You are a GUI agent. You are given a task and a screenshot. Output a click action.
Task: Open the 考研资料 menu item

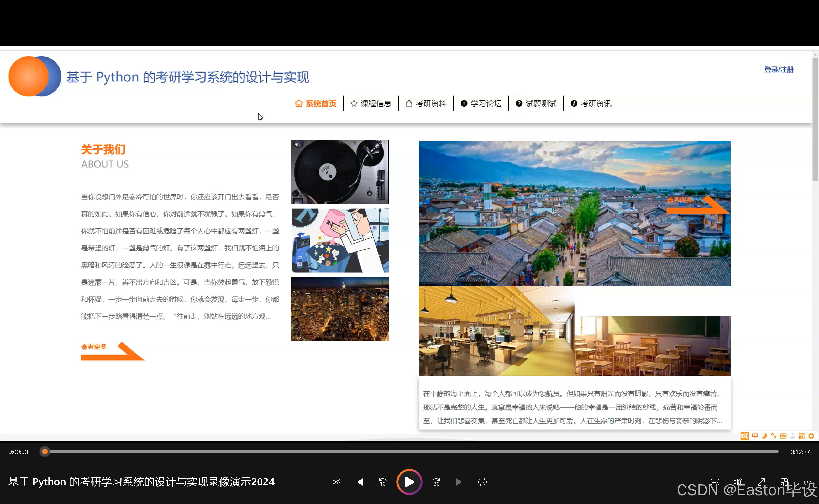pos(426,104)
